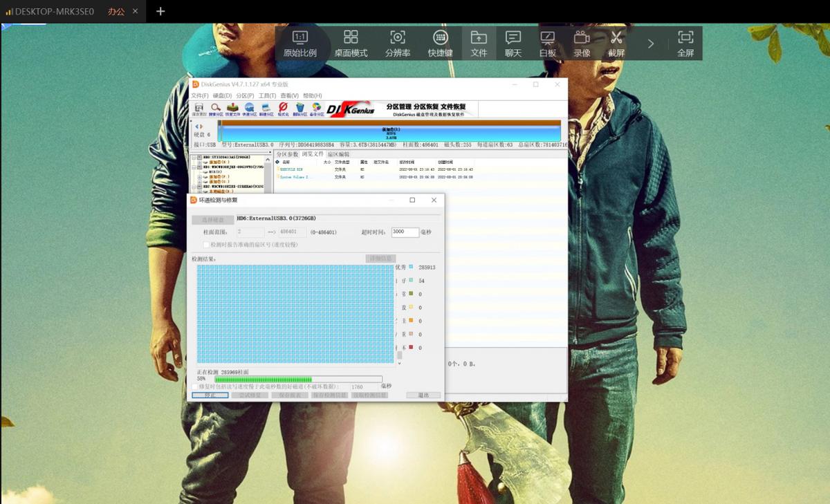
Task: Click the 恢复文件 toolbar icon
Action: 233,109
